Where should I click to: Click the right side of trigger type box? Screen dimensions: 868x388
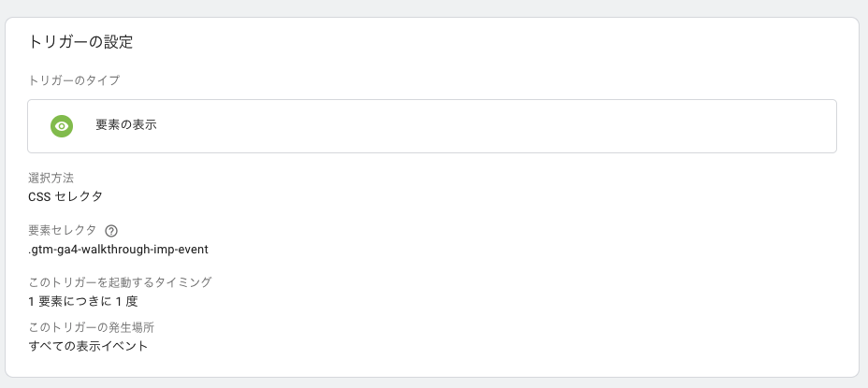coord(719,126)
